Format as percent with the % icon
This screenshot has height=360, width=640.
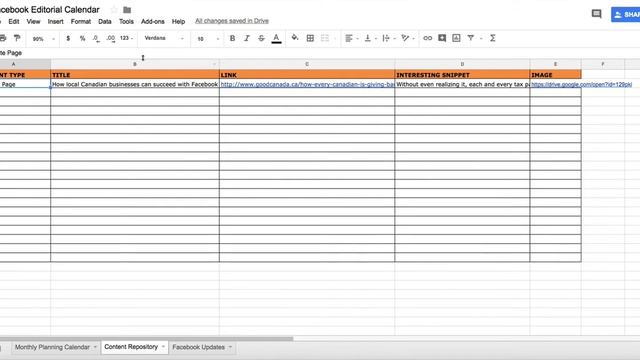[82, 38]
